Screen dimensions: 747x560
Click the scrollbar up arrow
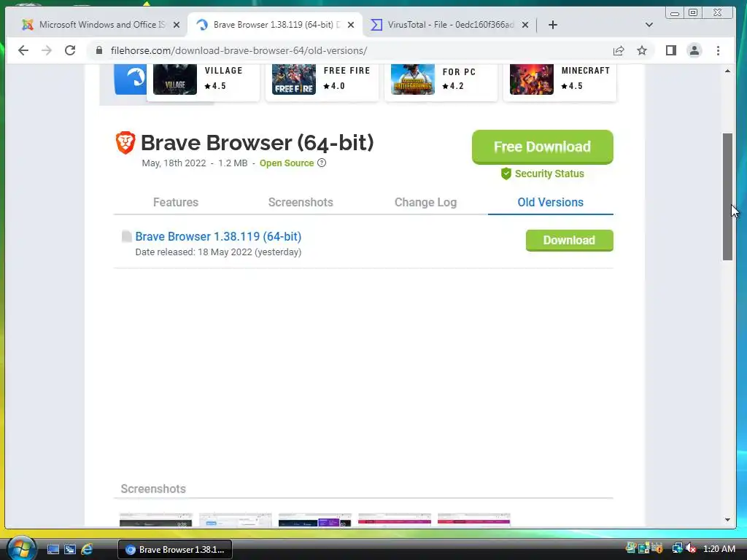[x=727, y=71]
